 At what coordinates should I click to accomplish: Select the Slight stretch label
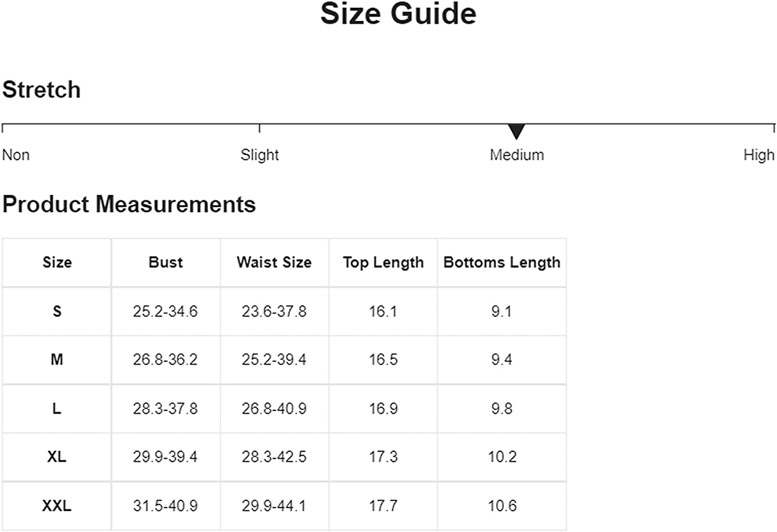tap(260, 155)
